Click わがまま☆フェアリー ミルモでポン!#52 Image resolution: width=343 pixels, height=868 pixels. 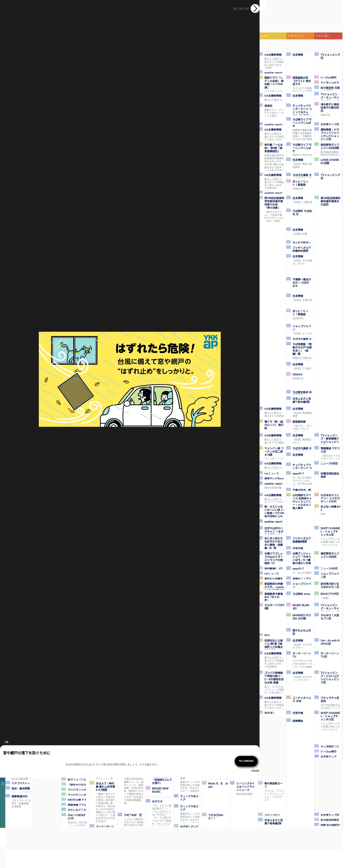pos(330,498)
